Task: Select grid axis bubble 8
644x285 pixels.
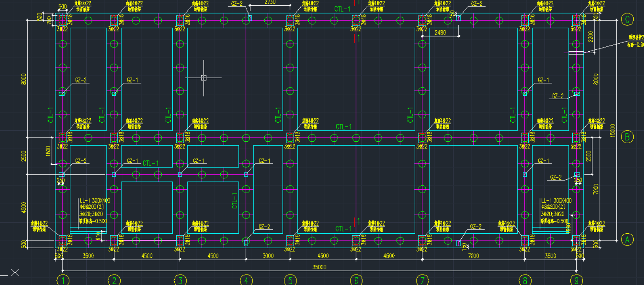Action: (525, 280)
